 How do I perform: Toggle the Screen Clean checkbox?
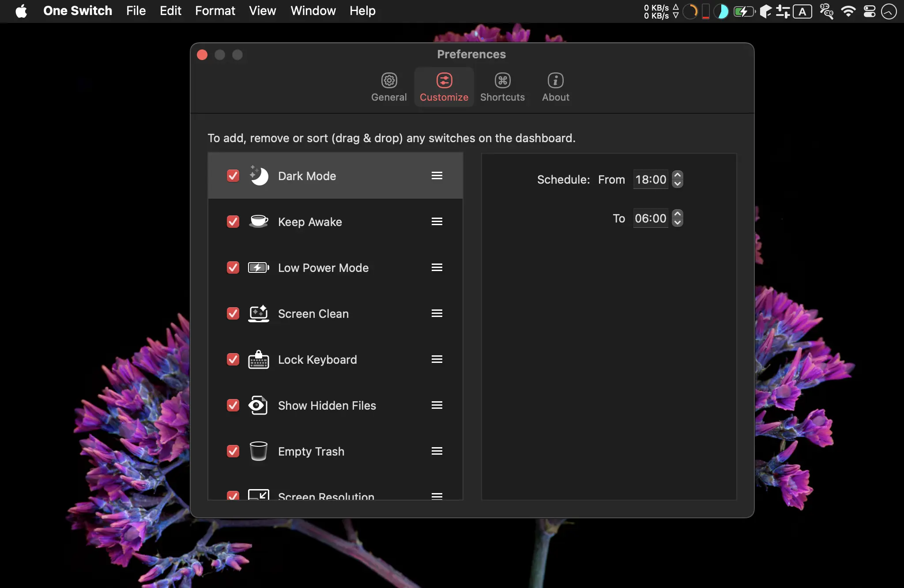pyautogui.click(x=233, y=313)
